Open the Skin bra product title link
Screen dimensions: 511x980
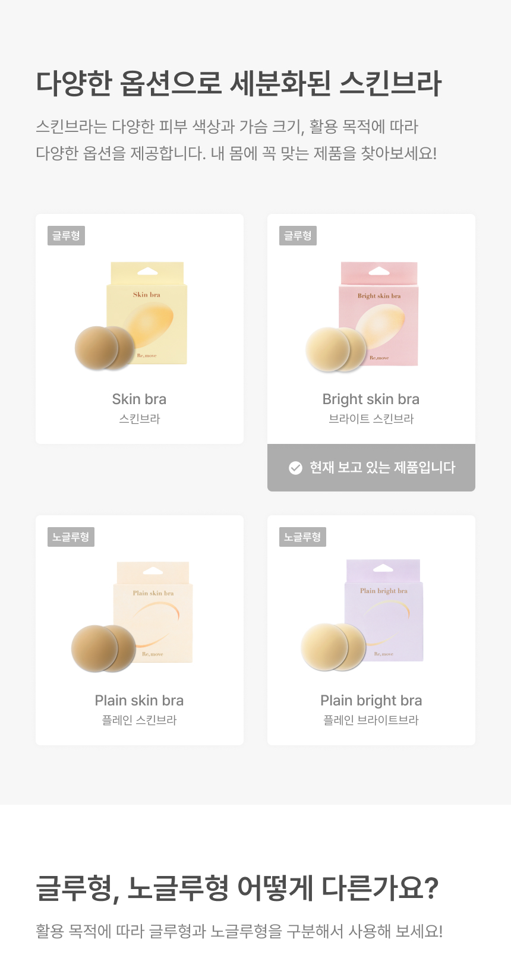(x=139, y=399)
